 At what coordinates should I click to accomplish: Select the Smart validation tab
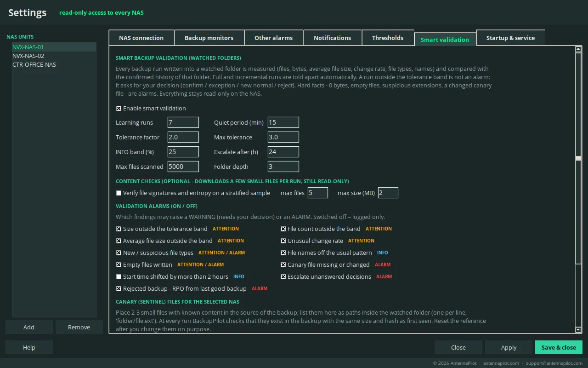tap(445, 39)
